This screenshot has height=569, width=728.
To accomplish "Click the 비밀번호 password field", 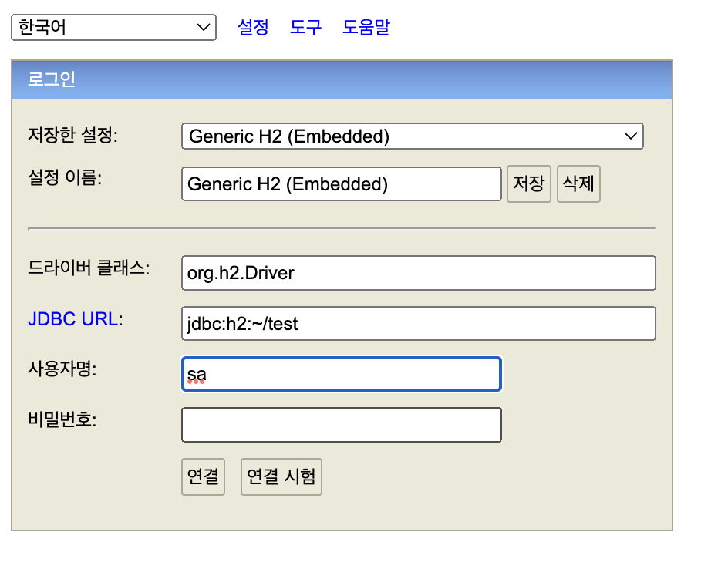I will pyautogui.click(x=341, y=425).
